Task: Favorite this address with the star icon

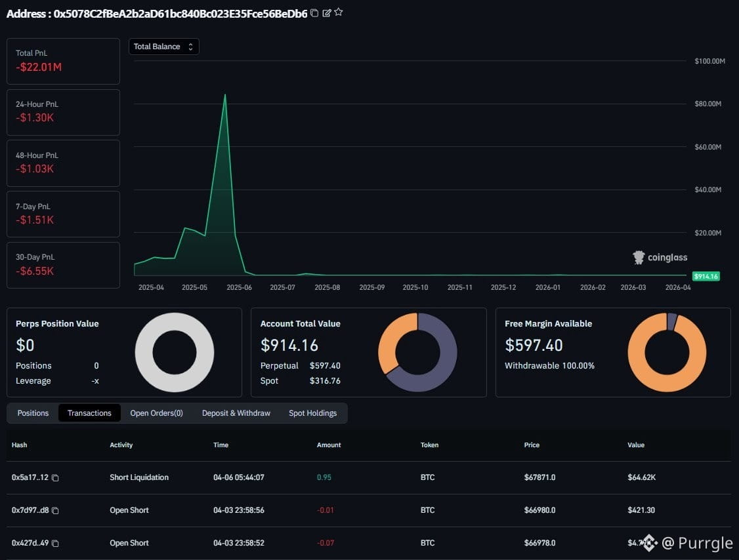Action: pos(339,12)
